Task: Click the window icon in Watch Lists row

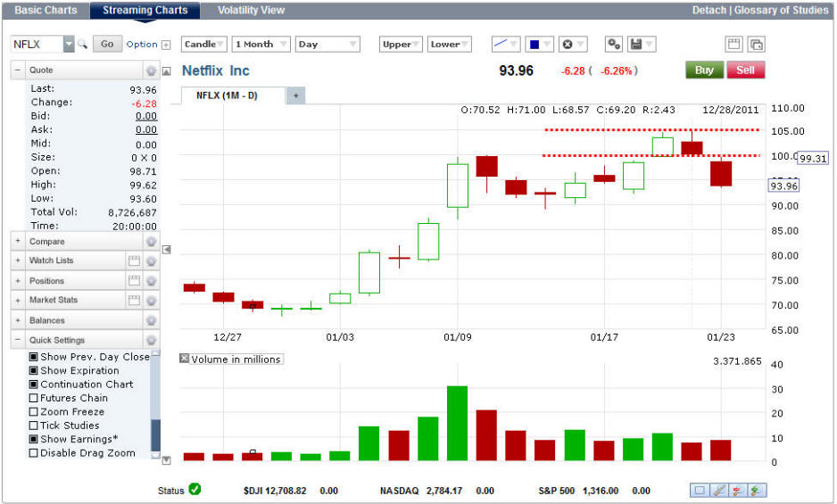Action: [134, 260]
